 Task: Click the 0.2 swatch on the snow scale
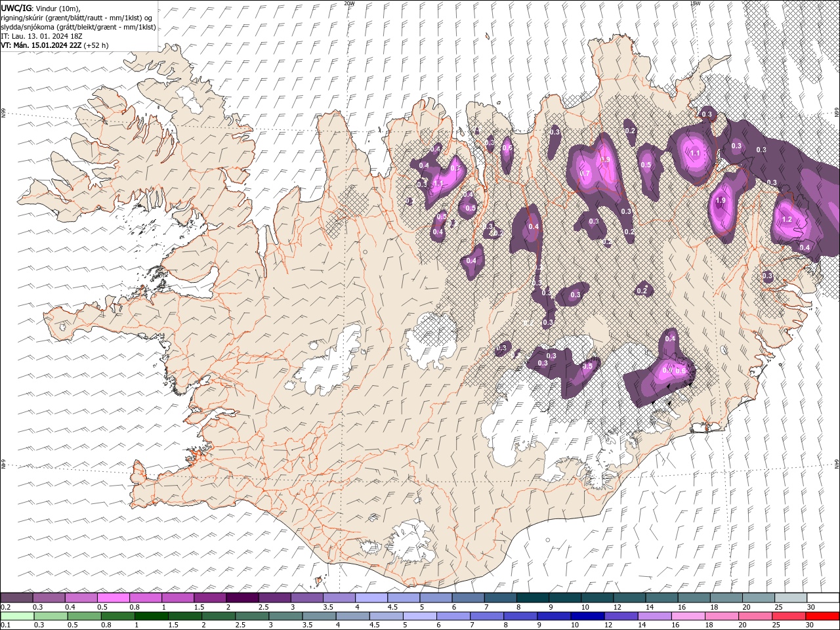(x=16, y=598)
